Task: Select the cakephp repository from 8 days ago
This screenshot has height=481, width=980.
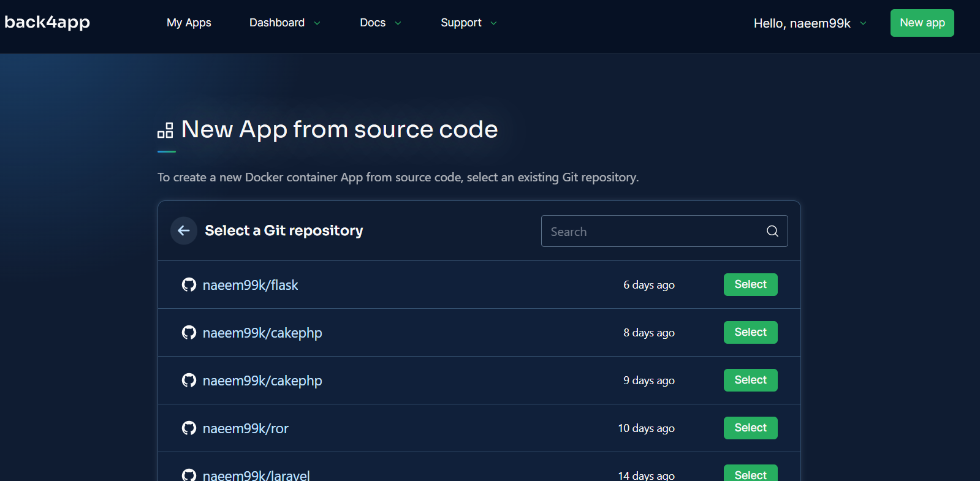Action: tap(750, 332)
